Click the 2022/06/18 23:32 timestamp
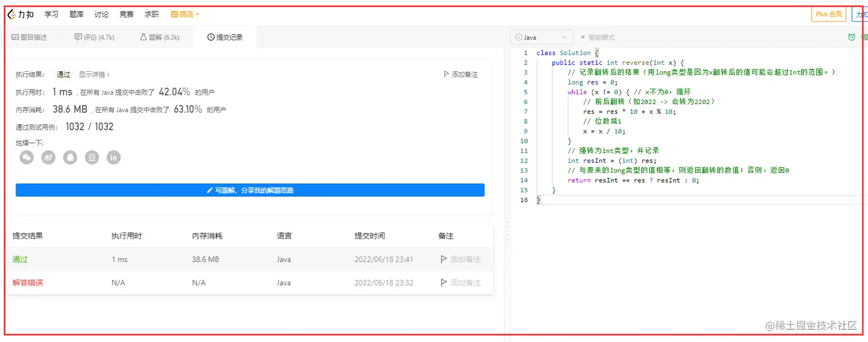868x342 pixels. [383, 283]
